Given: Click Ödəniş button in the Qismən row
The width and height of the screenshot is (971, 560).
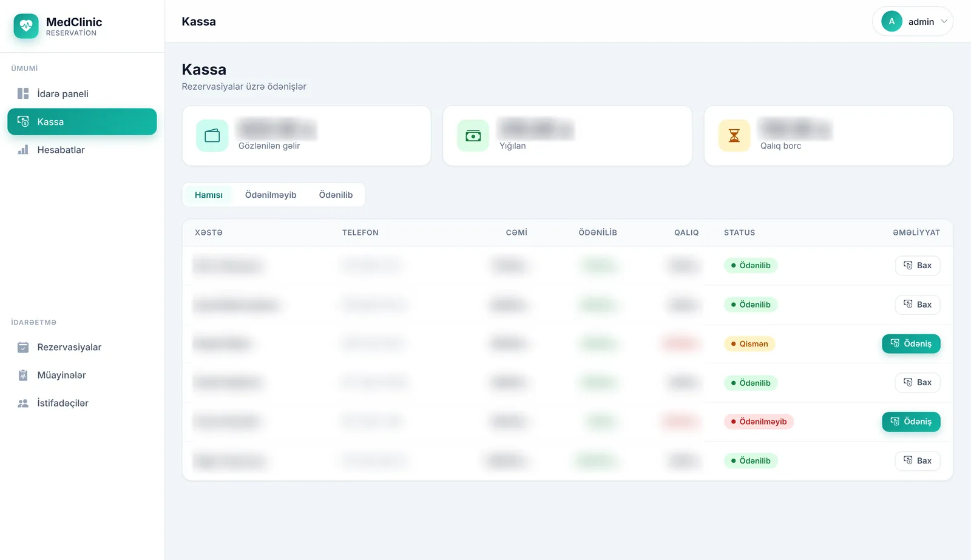Looking at the screenshot, I should click(x=911, y=343).
